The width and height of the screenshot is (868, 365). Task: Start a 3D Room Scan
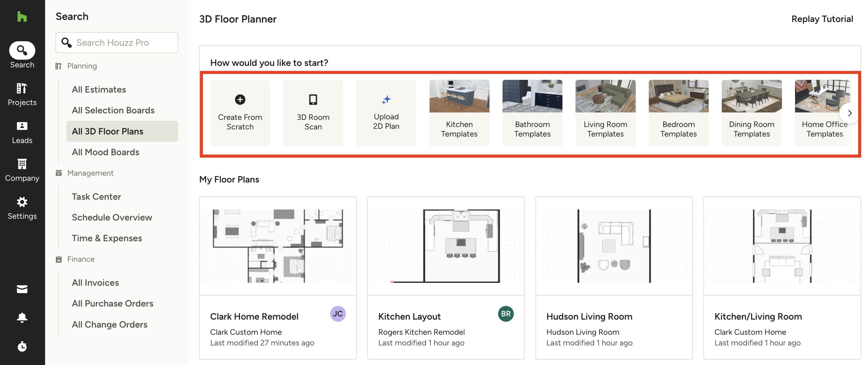(313, 112)
